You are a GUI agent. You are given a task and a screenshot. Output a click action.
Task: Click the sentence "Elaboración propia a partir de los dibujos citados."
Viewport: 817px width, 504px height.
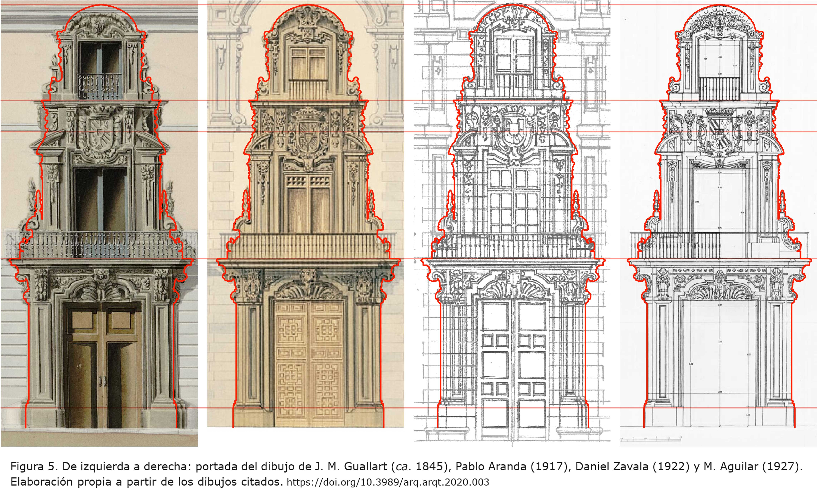tap(147, 482)
